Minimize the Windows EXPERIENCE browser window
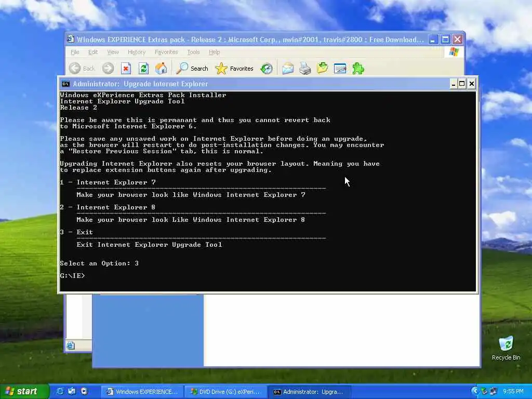 tap(433, 39)
